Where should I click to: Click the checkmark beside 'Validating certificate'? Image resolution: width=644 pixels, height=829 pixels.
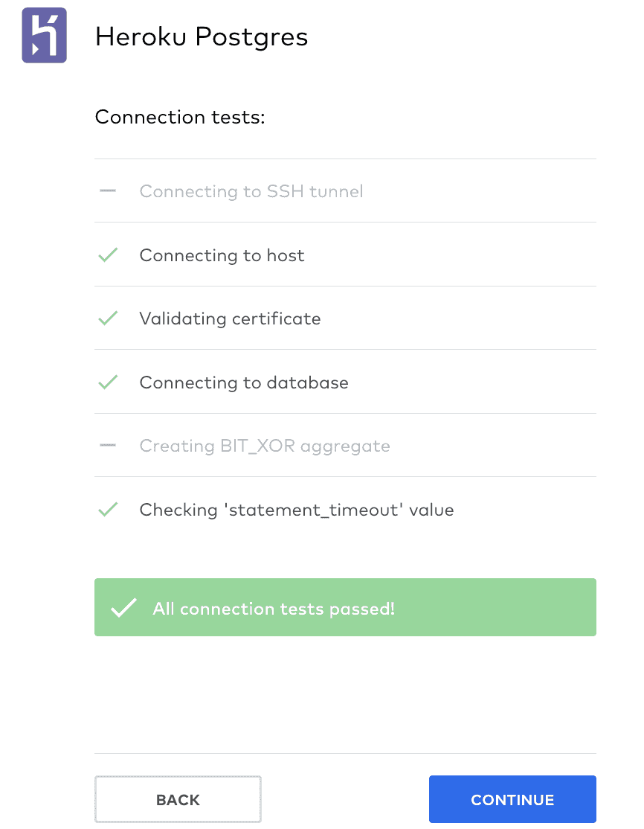[107, 318]
